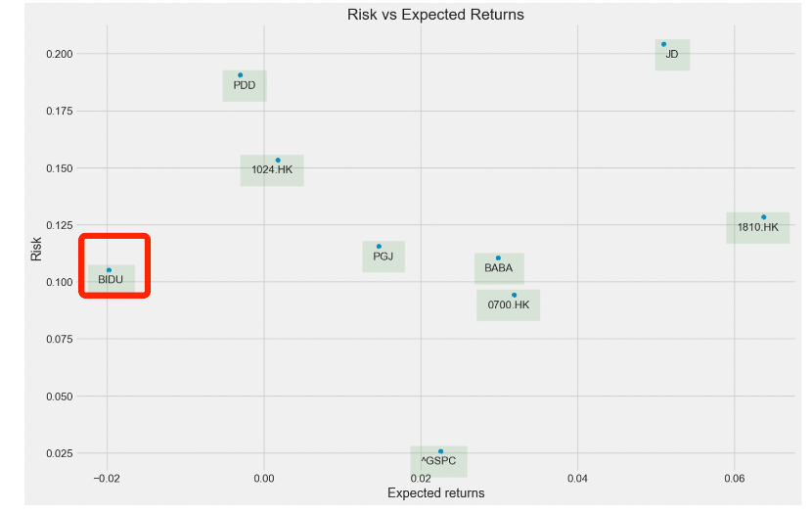The width and height of the screenshot is (812, 513).
Task: Select the 0.06 x-axis tick label
Action: 734,478
